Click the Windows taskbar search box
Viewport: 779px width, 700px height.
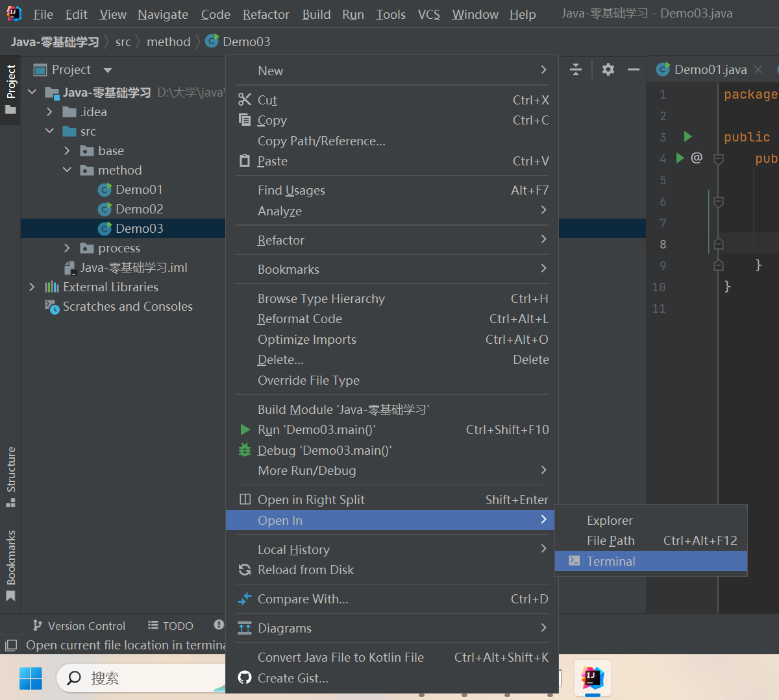point(141,678)
